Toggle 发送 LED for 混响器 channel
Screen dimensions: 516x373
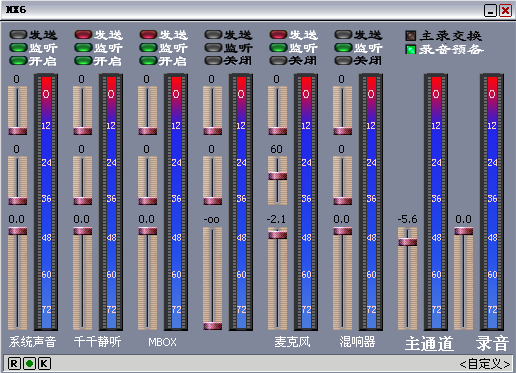click(343, 34)
